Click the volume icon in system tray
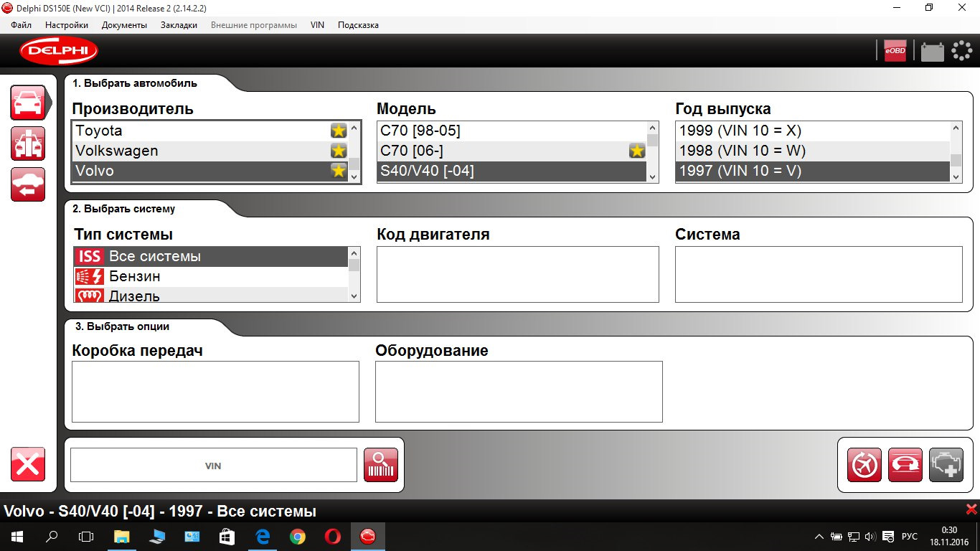The height and width of the screenshot is (551, 980). point(871,536)
